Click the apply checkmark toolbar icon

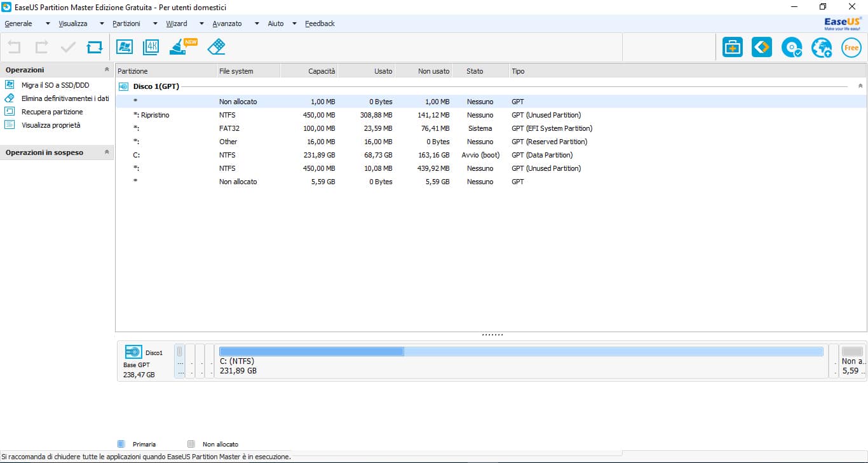coord(69,46)
